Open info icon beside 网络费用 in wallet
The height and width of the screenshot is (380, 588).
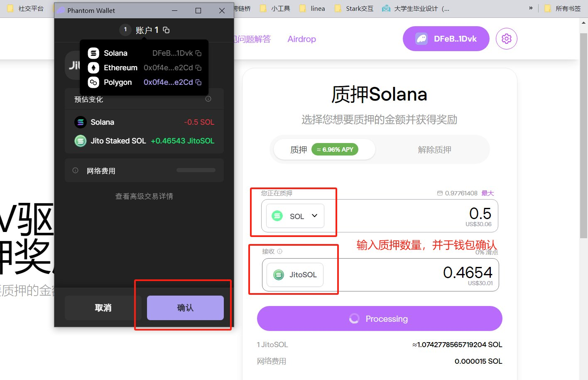[x=76, y=170]
